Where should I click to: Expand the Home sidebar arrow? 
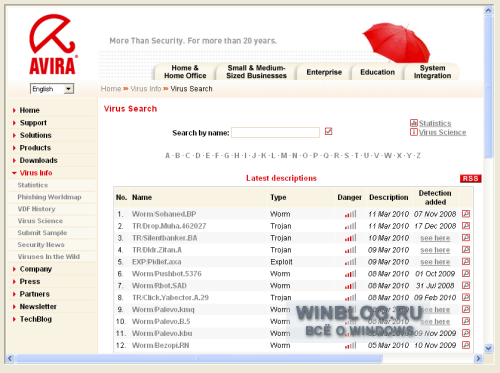click(x=14, y=110)
